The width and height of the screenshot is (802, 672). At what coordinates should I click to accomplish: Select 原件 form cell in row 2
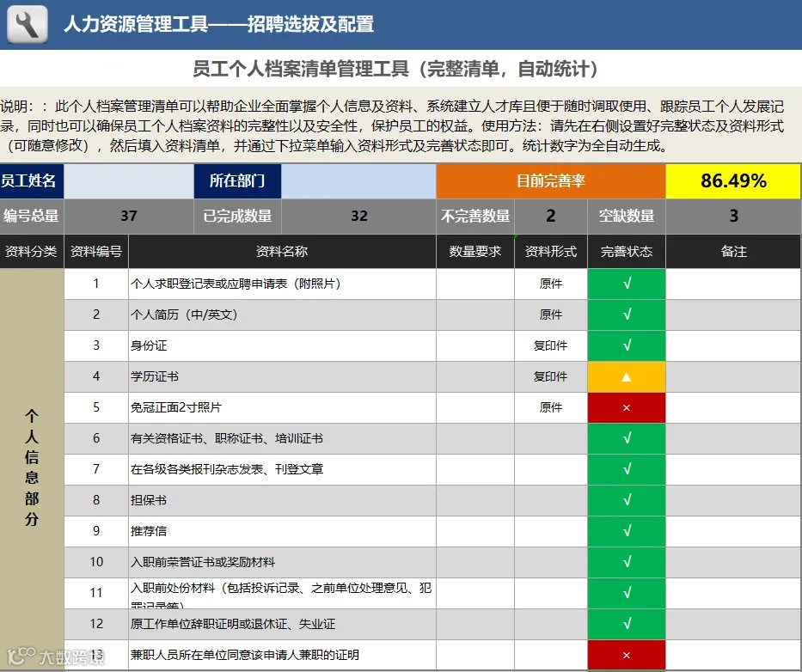[551, 315]
